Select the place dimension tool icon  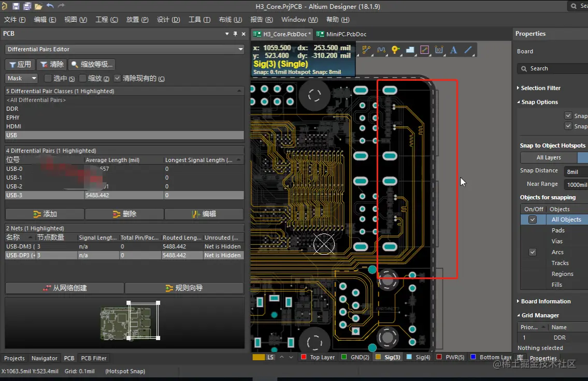439,50
